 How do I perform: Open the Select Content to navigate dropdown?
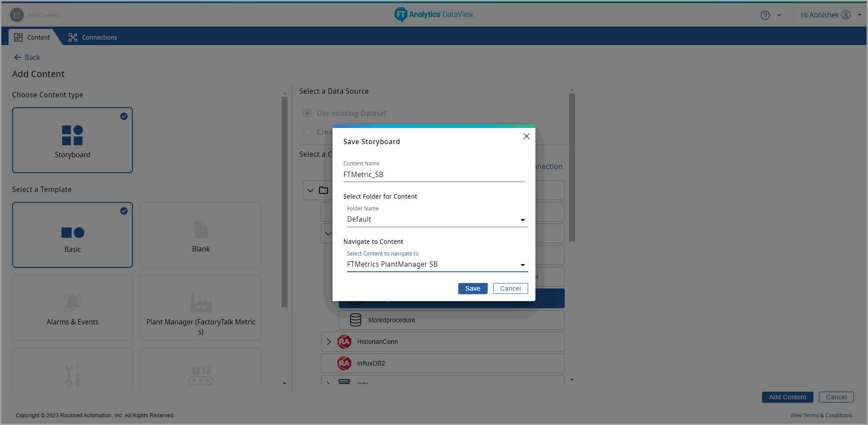pyautogui.click(x=437, y=265)
